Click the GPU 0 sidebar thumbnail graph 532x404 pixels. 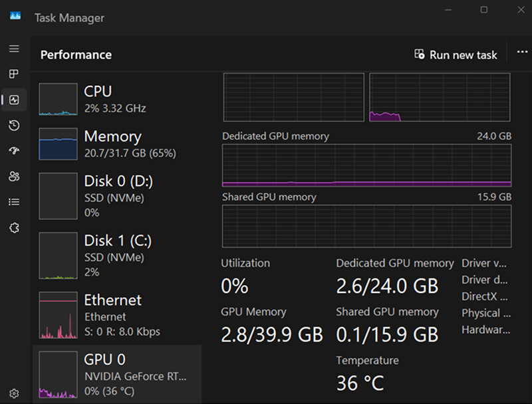[x=58, y=373]
